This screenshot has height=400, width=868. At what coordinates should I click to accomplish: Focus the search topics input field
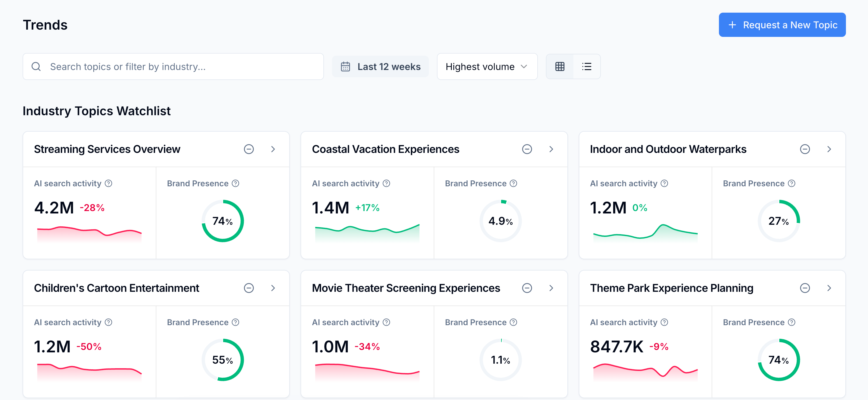point(173,66)
